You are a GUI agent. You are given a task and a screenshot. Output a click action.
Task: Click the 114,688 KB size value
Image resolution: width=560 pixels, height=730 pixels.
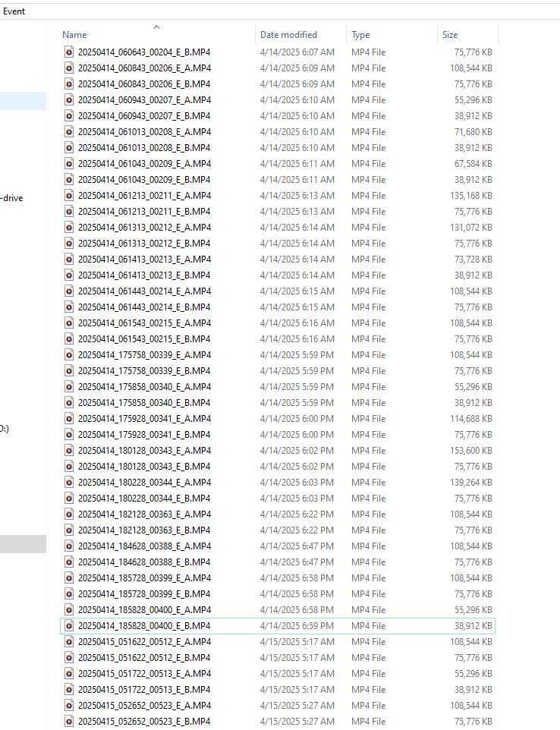pos(470,419)
